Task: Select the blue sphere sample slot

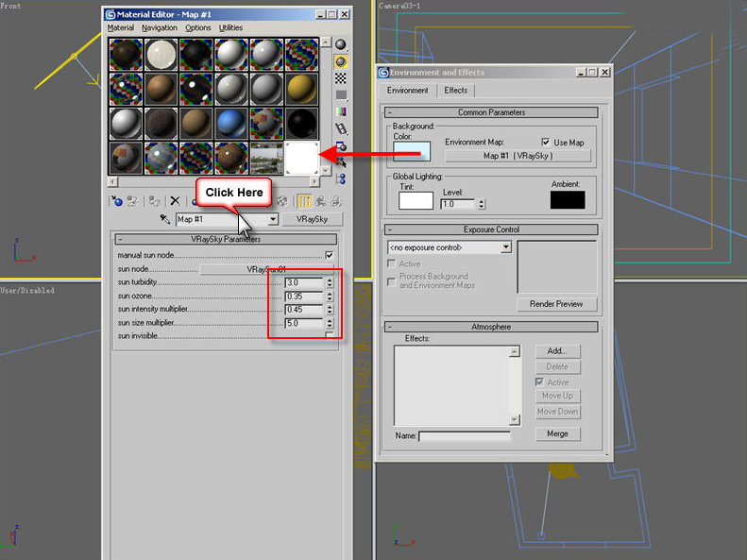Action: point(231,124)
